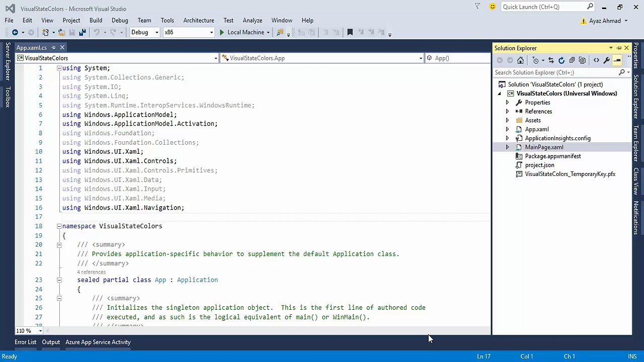The width and height of the screenshot is (644, 362).
Task: Expand the Properties tree node
Action: [x=507, y=103]
